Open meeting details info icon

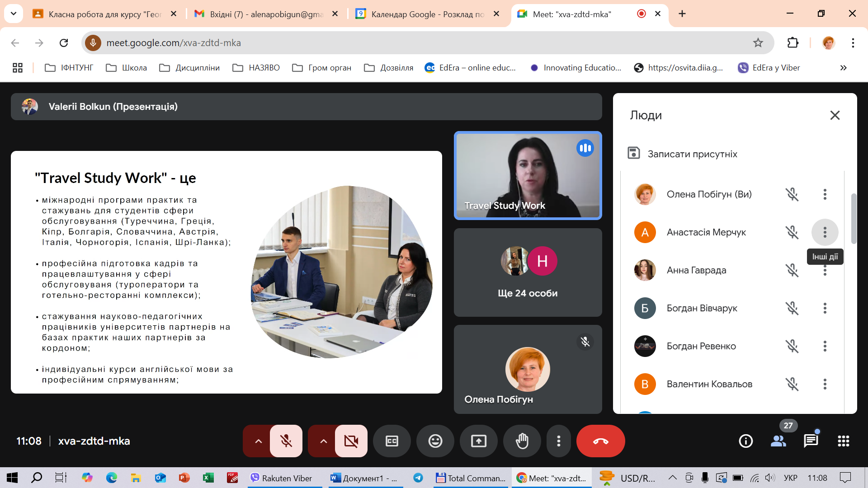pyautogui.click(x=745, y=441)
